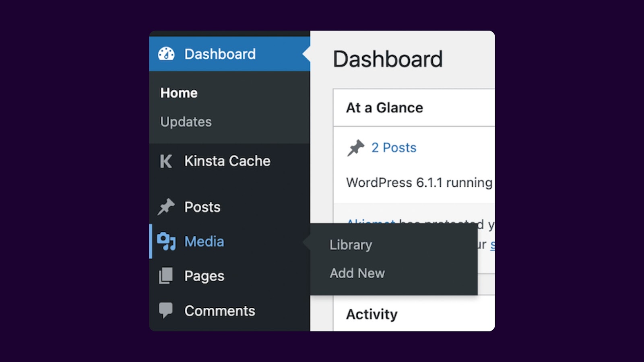Follow the 2 Posts link

tap(394, 148)
